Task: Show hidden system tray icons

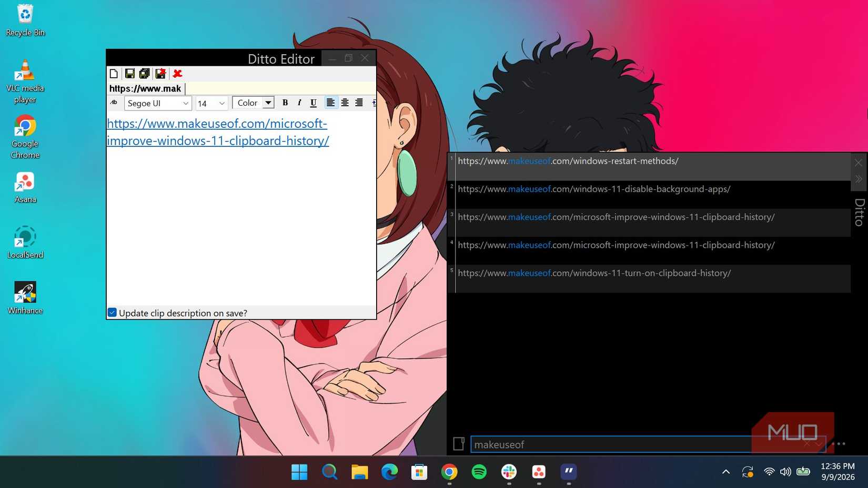Action: click(x=726, y=472)
